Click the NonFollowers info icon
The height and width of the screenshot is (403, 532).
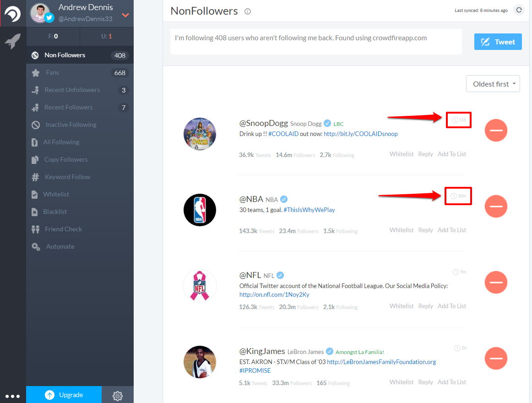248,11
